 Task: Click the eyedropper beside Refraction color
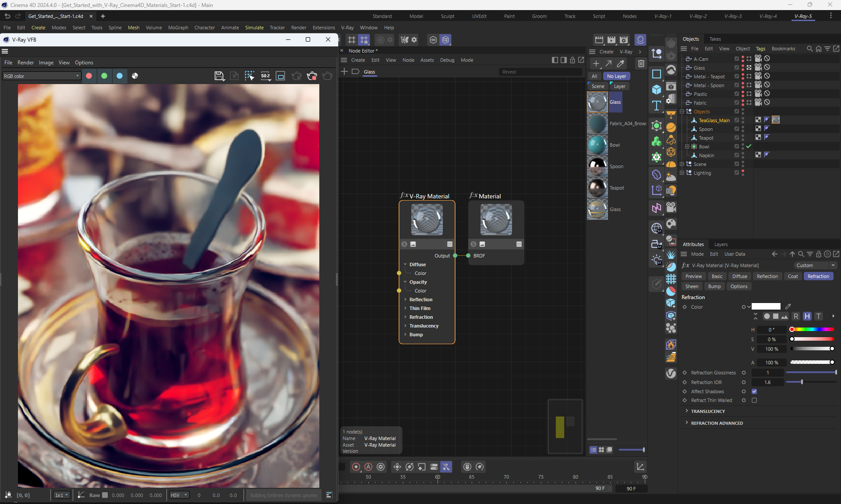pos(788,307)
